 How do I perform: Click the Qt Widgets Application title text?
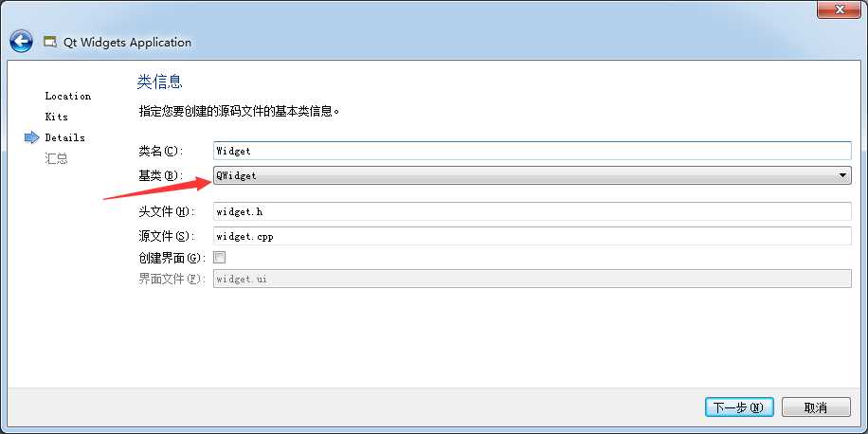point(127,43)
